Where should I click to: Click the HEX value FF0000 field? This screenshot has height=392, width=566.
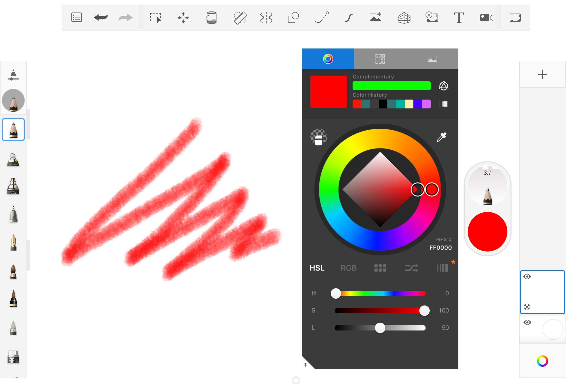point(440,248)
